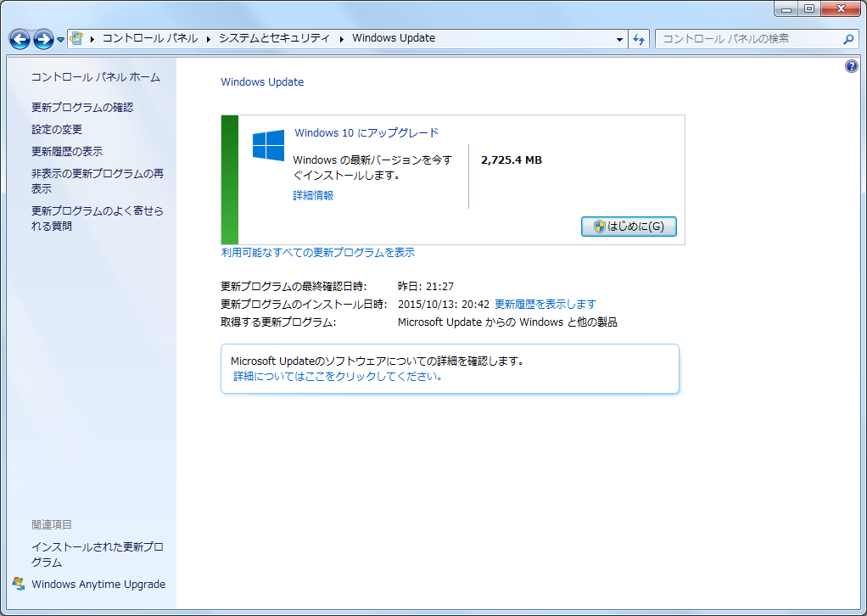
Task: Click the 2015/10/13: 20:42 install date
Action: (x=444, y=304)
